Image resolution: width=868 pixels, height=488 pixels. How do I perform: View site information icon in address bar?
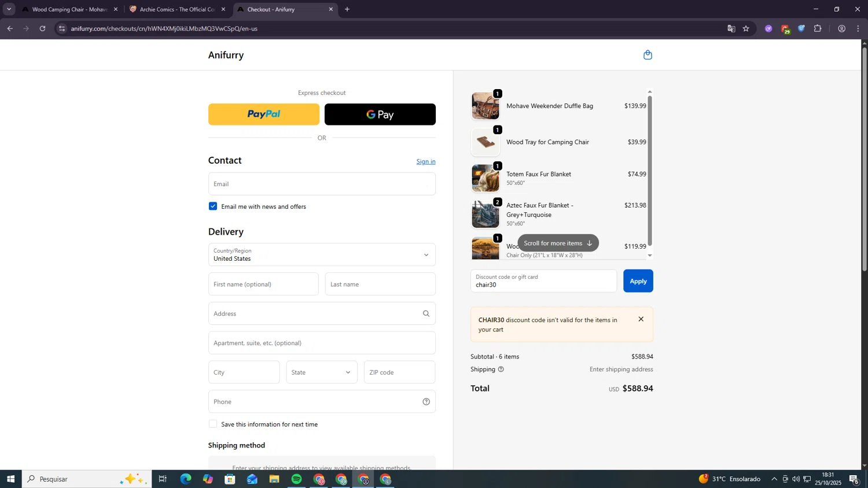click(x=62, y=28)
